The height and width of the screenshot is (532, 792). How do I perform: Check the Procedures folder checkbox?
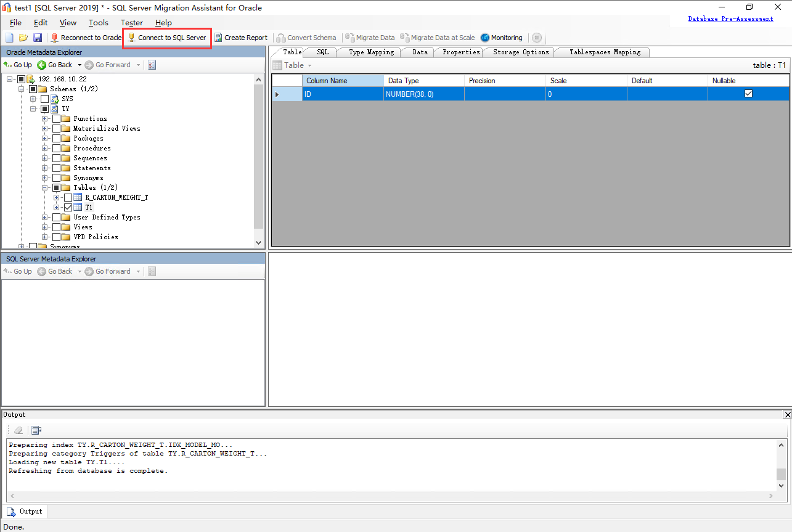pyautogui.click(x=56, y=149)
